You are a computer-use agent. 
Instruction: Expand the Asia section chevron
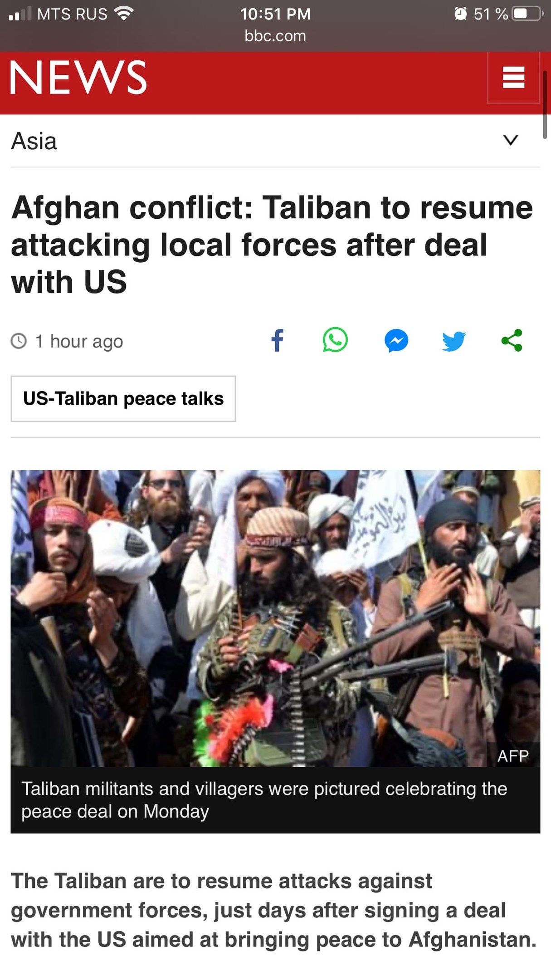pyautogui.click(x=511, y=140)
